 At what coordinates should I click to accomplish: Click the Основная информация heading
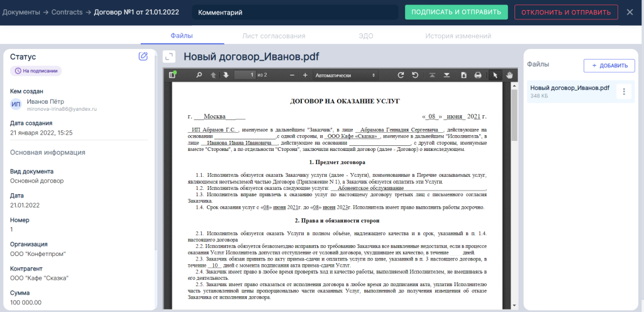pyautogui.click(x=48, y=152)
